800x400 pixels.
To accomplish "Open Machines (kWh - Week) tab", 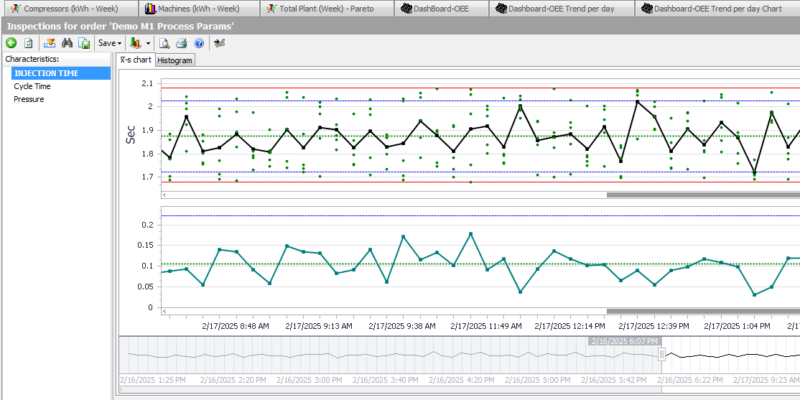I will pos(198,9).
